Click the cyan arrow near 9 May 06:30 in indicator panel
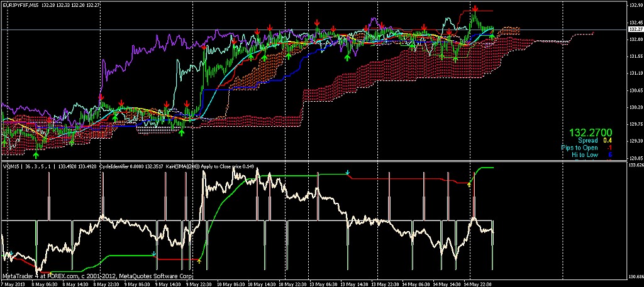The image size is (644, 287). pyautogui.click(x=154, y=254)
